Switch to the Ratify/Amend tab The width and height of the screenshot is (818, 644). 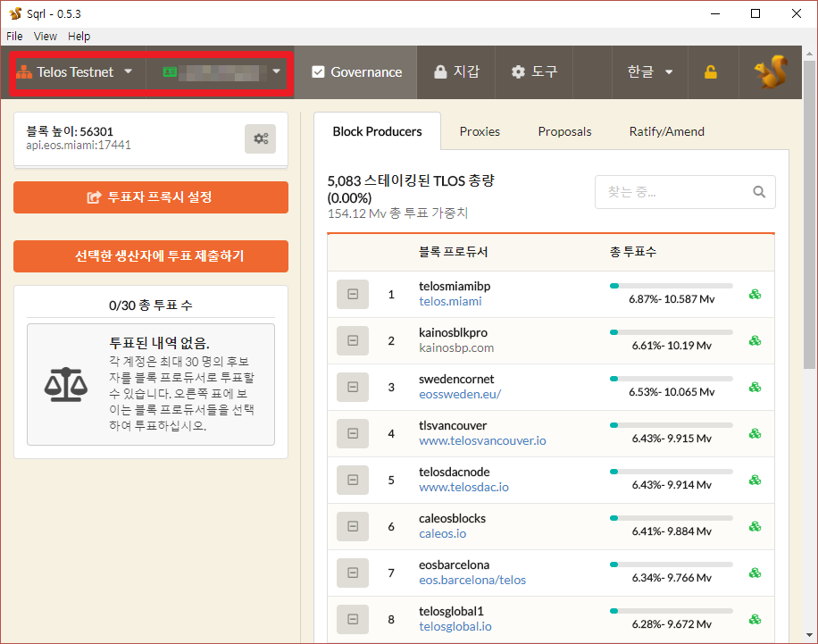[x=667, y=131]
